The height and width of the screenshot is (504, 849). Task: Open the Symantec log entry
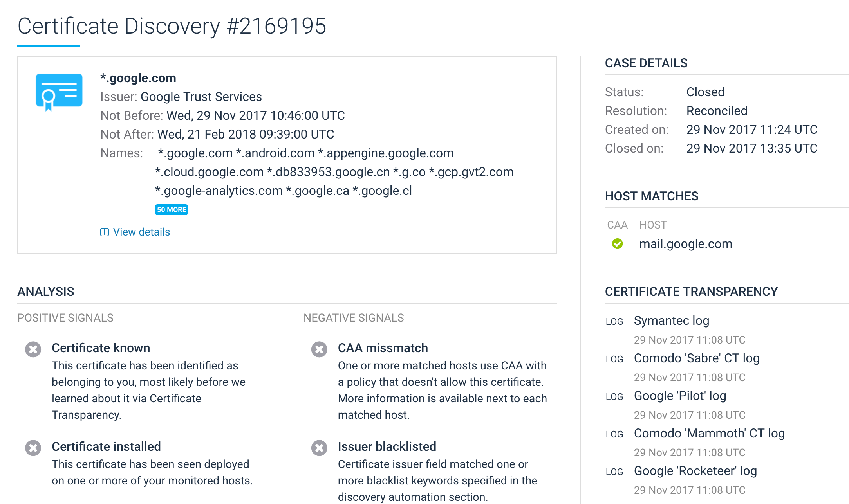click(672, 320)
